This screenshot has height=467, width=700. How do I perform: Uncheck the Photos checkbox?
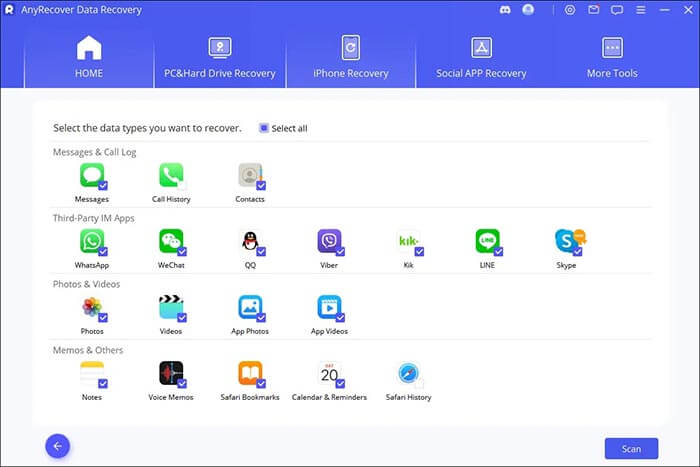(103, 317)
